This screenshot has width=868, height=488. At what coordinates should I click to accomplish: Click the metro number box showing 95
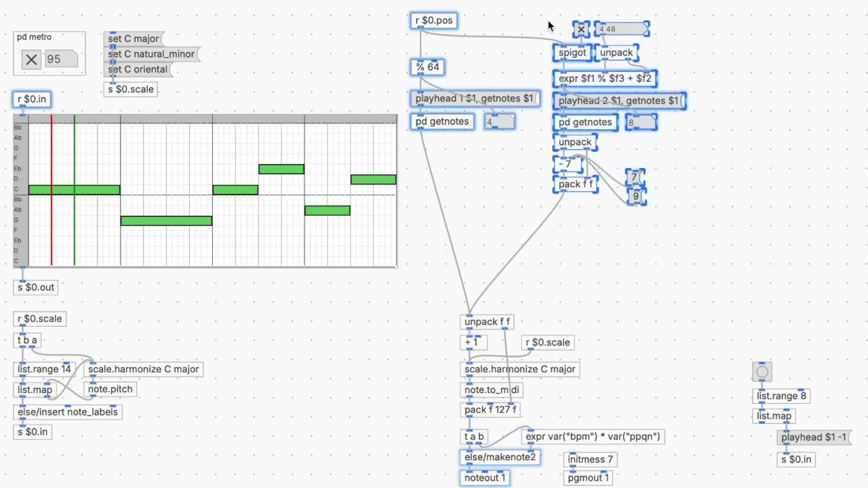click(61, 60)
